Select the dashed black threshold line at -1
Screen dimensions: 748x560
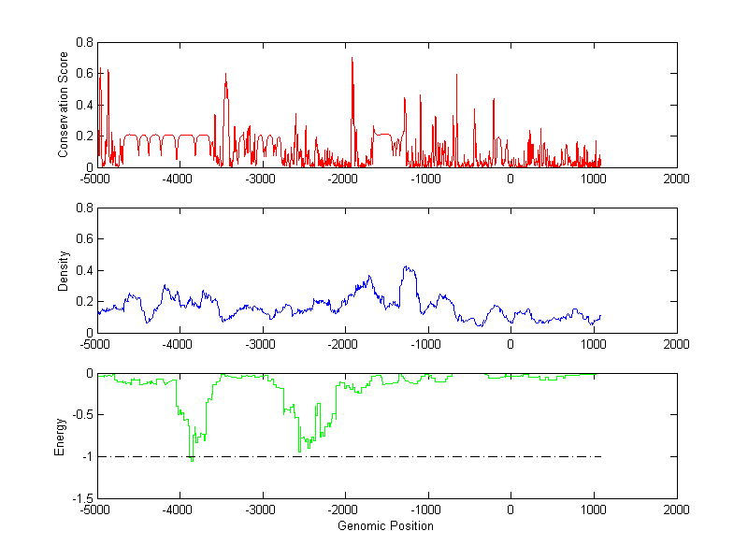coord(467,456)
